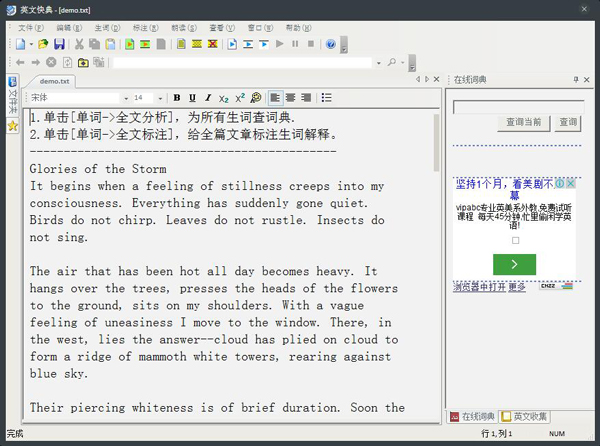
Task: Open help with the blue question mark icon
Action: 331,44
